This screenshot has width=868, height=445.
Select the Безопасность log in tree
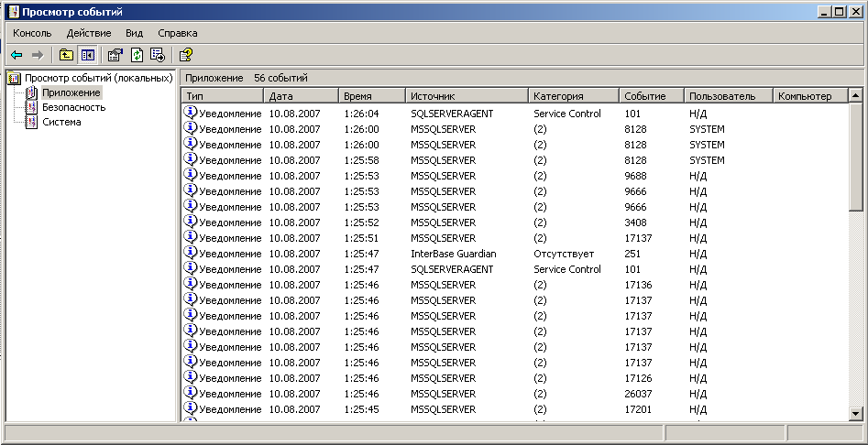[72, 107]
